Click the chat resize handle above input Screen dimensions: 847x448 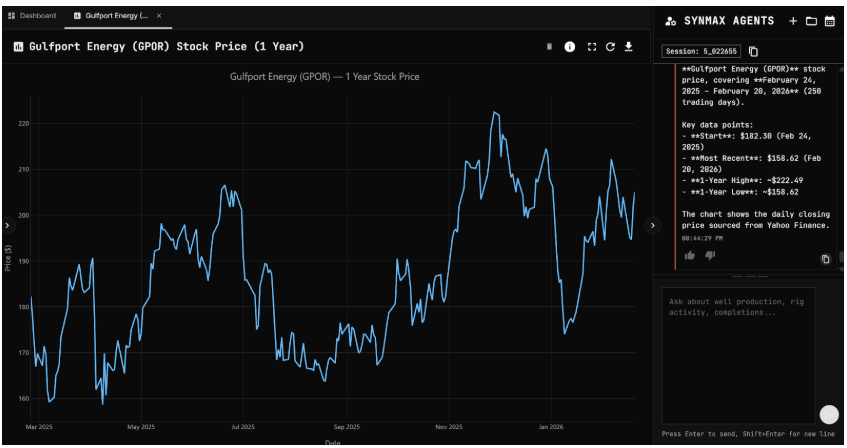click(x=750, y=276)
